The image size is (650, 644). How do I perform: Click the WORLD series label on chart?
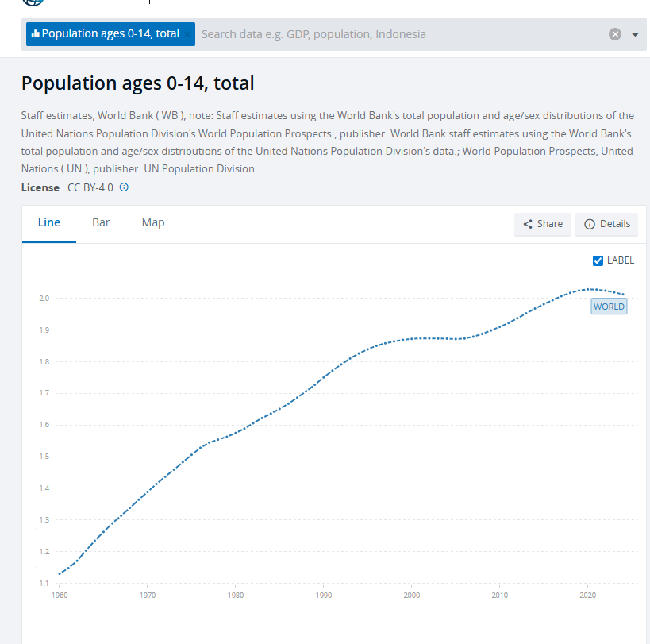pos(609,307)
